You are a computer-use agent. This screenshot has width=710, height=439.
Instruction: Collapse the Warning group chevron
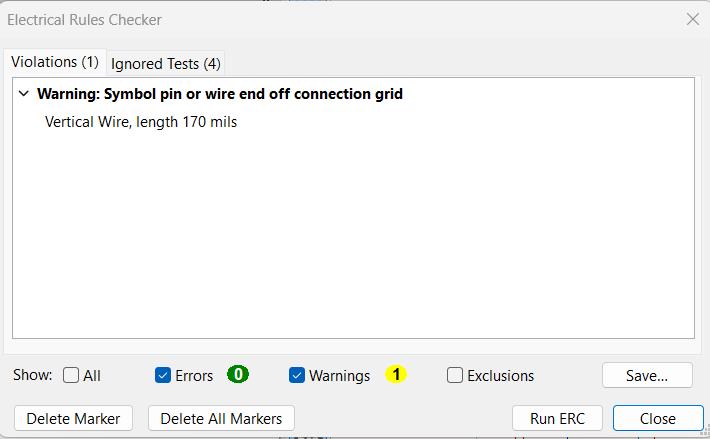point(24,94)
